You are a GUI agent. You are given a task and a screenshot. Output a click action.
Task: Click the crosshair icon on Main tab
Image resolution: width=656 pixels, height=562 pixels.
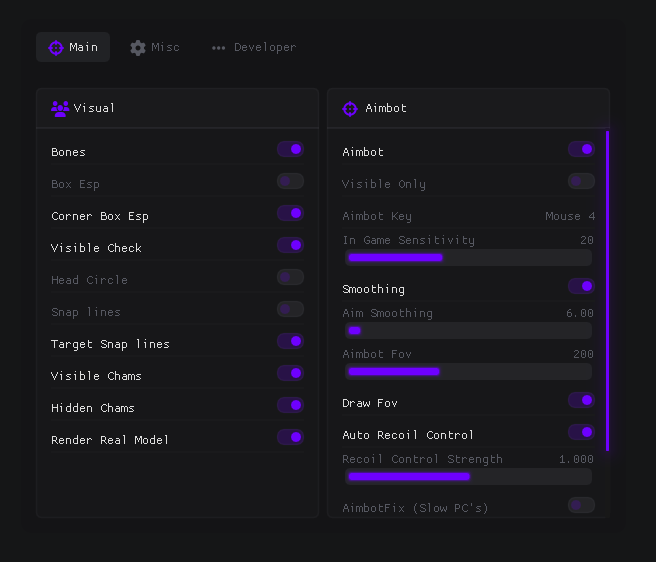56,48
